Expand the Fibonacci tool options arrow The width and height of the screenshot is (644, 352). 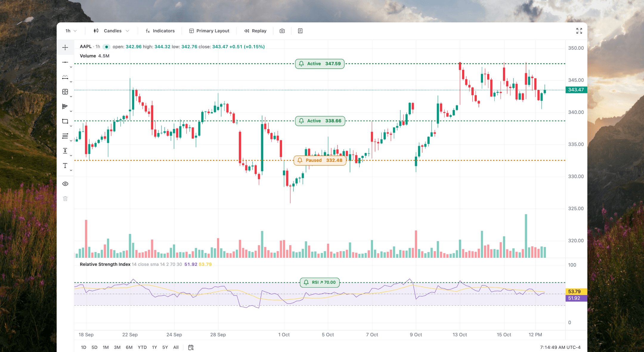click(71, 141)
